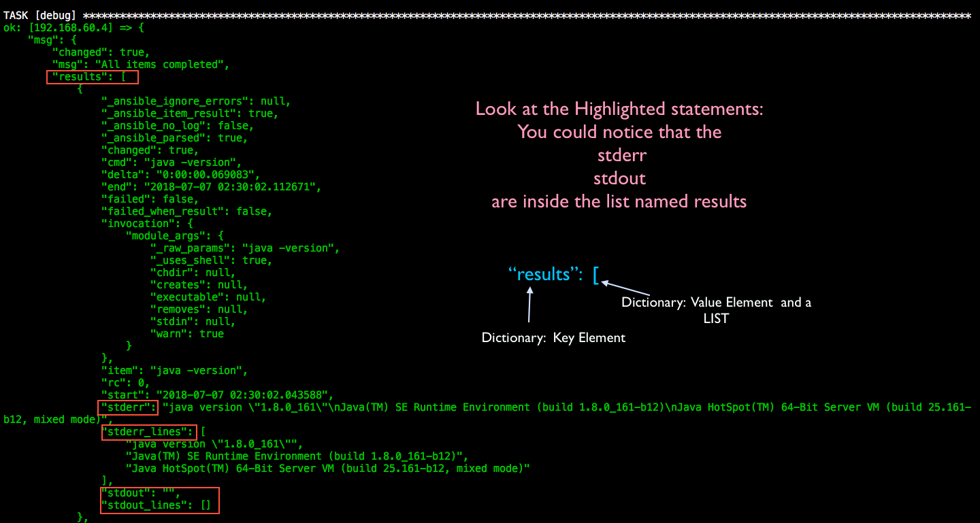Click the "Dictionary: Value Element" caption

coord(716,302)
